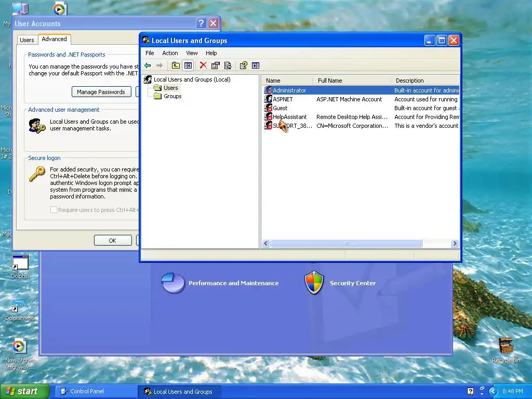This screenshot has width=532, height=399.
Task: Click 'Remote Desktop Help Assi…' full name cell
Action: [x=352, y=117]
